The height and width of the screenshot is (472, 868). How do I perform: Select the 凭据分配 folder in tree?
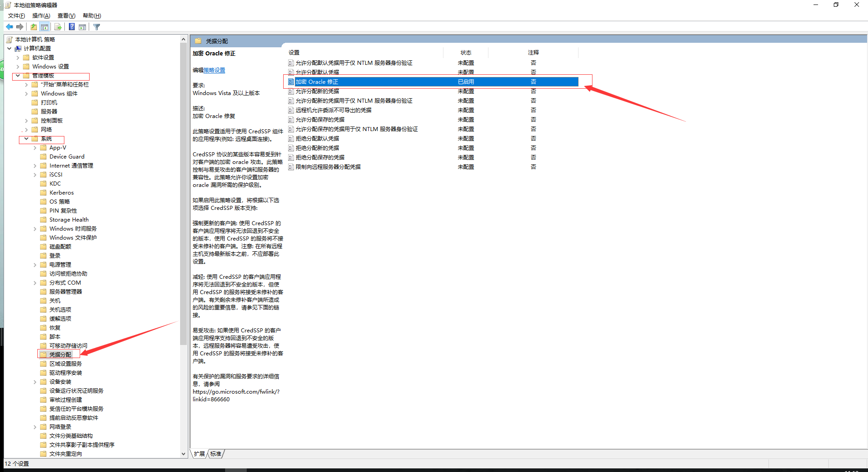[x=60, y=355]
